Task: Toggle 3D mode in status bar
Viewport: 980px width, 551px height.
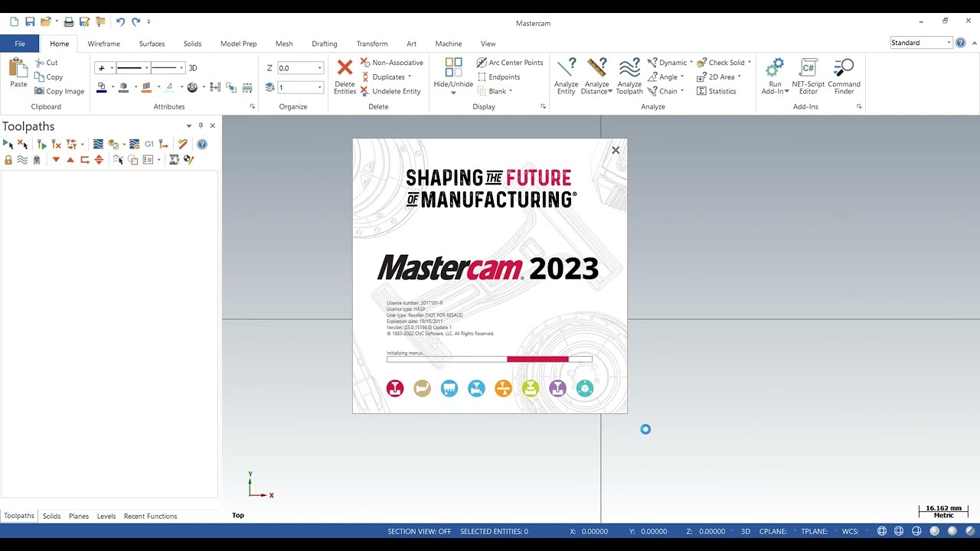Action: pos(746,531)
